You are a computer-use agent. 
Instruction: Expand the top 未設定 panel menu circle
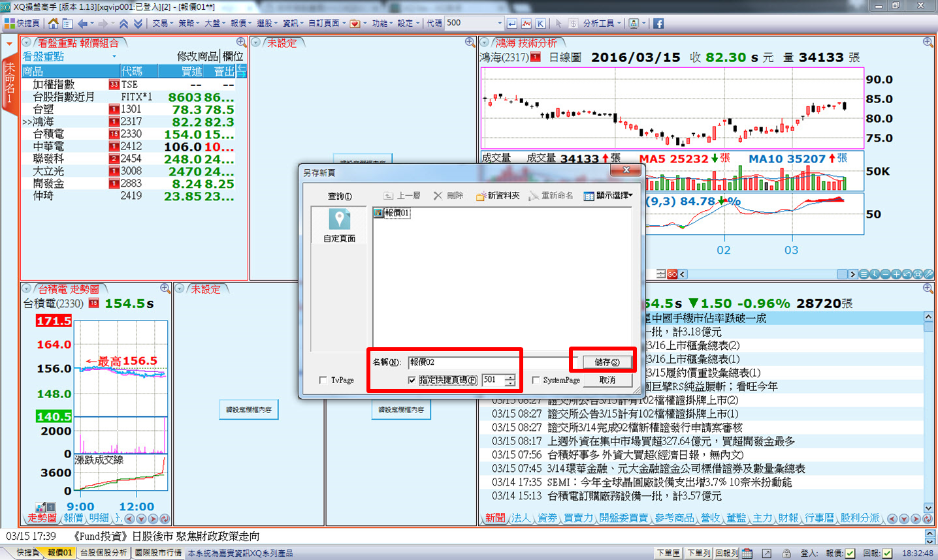pyautogui.click(x=256, y=43)
